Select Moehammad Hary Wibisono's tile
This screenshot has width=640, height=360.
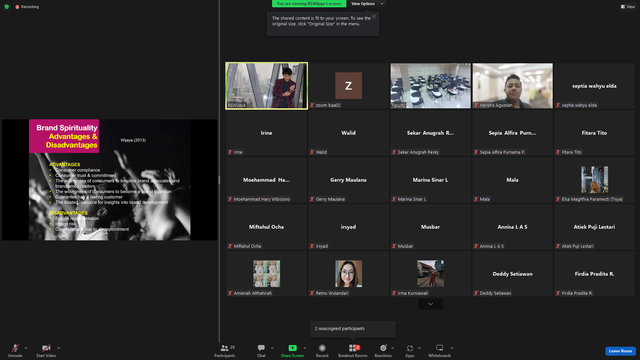tap(267, 180)
